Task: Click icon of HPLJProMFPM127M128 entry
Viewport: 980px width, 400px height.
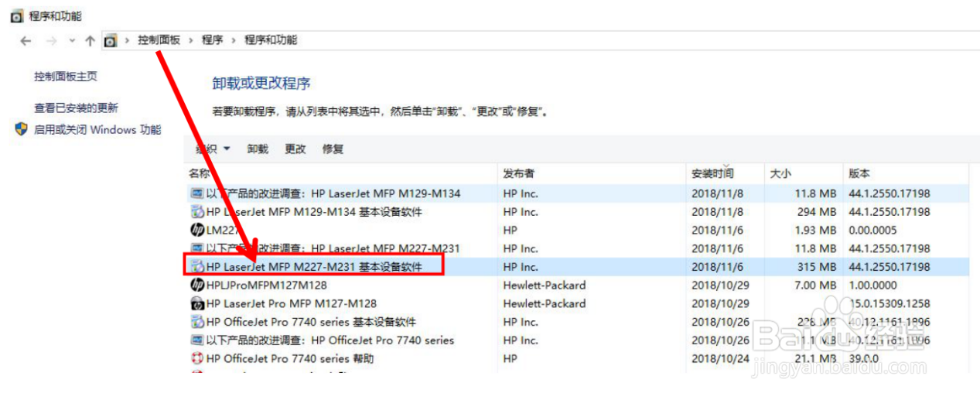Action: point(197,285)
